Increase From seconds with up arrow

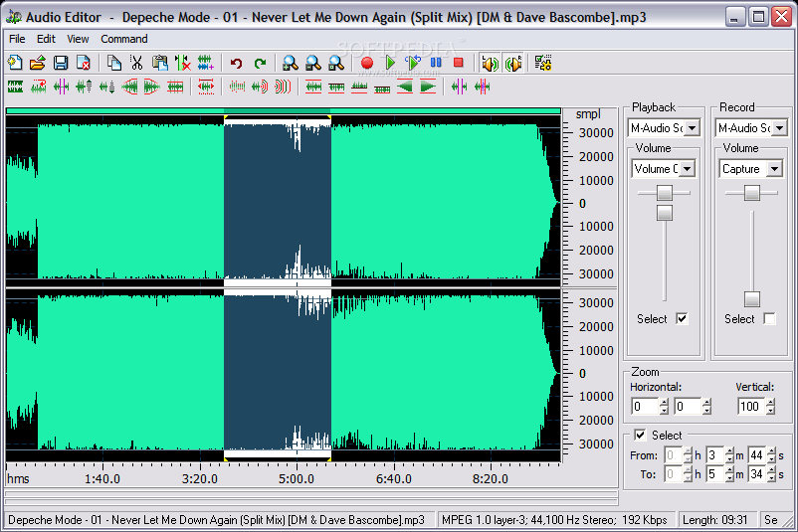771,451
